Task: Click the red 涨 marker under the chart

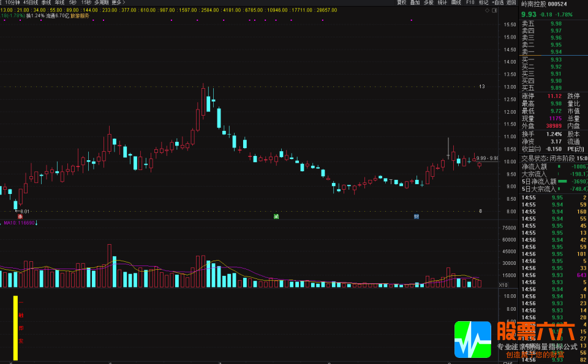Action: [x=20, y=217]
